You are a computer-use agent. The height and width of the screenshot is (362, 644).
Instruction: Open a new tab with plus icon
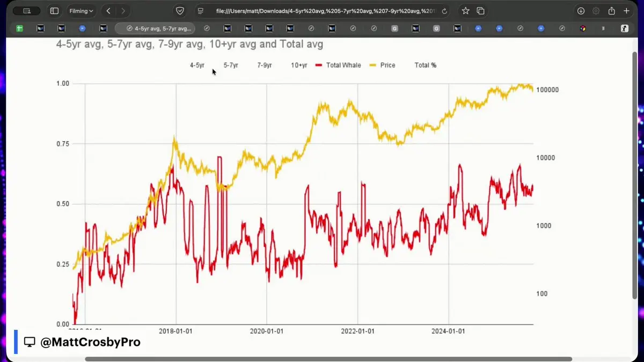(626, 11)
